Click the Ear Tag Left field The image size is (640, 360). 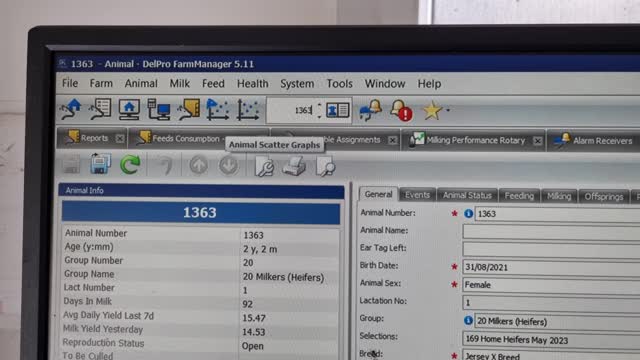[551, 249]
